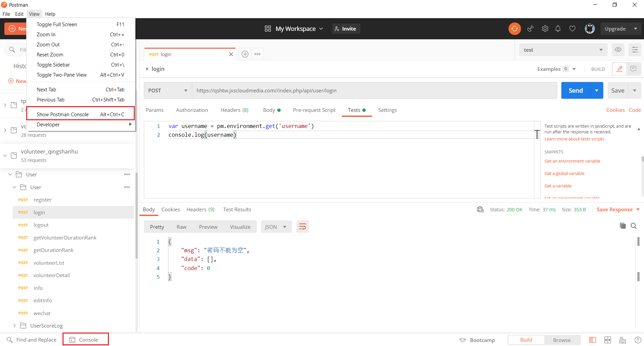Open Learn more about tests scripts link

point(574,139)
